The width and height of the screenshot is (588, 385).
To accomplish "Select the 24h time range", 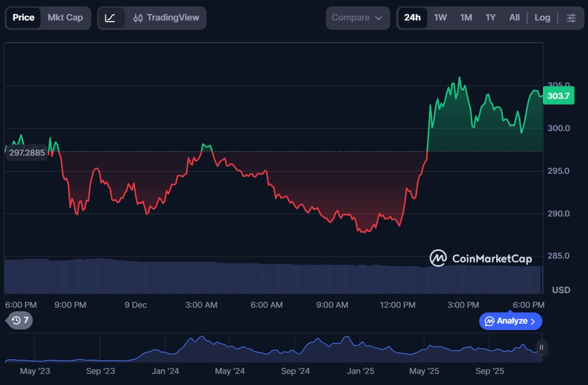I will coord(412,18).
